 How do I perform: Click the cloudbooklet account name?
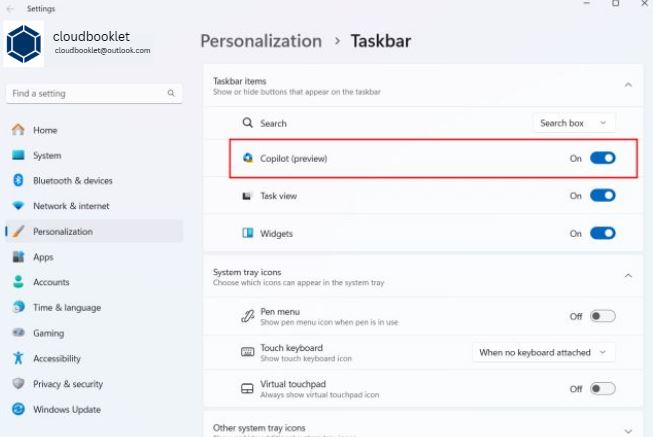[91, 36]
